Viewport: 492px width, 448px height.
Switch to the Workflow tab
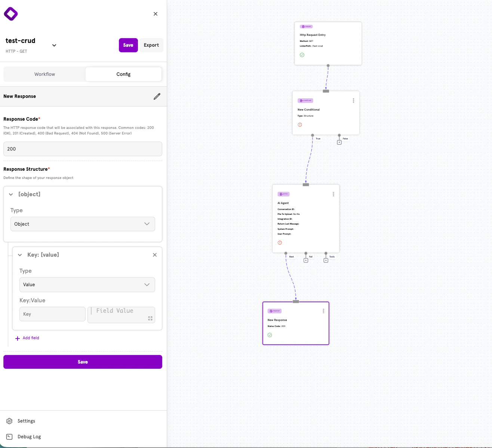pos(45,74)
